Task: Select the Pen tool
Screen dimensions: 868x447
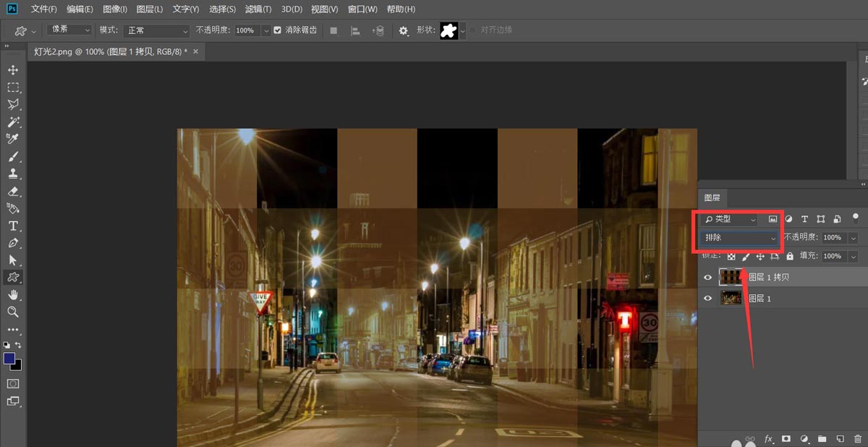Action: (x=13, y=243)
